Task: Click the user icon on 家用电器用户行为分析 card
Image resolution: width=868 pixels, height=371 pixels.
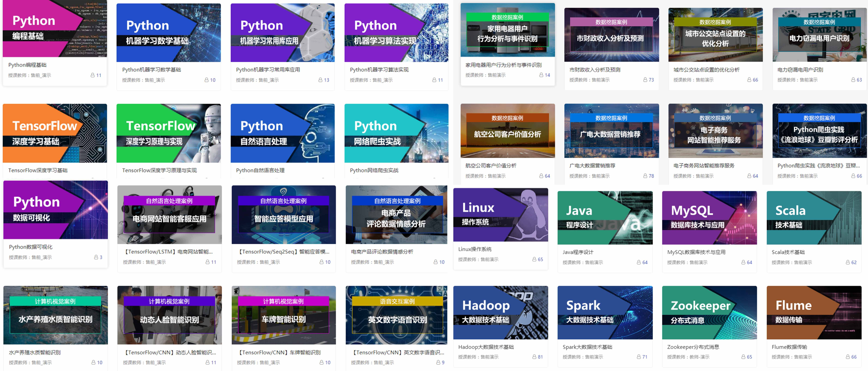Action: point(541,75)
